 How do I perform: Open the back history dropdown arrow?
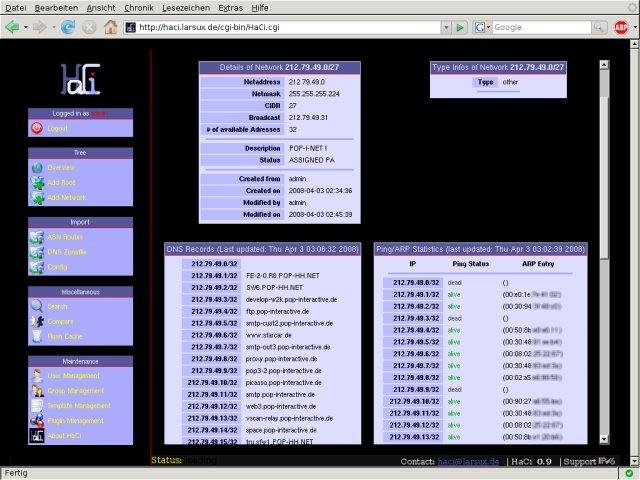point(26,28)
